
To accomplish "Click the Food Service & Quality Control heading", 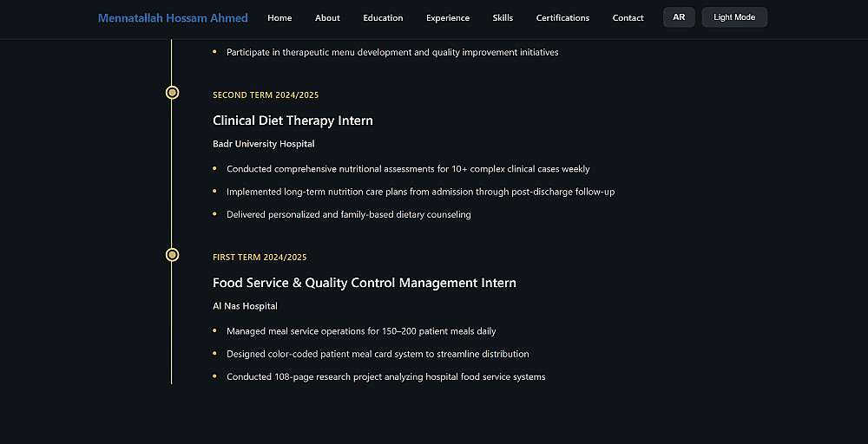I will click(x=364, y=283).
